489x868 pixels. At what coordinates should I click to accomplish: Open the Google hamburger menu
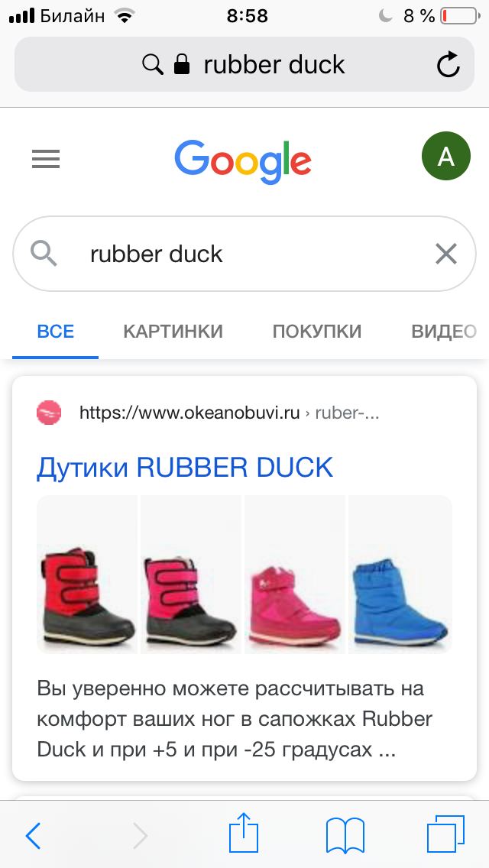(45, 160)
